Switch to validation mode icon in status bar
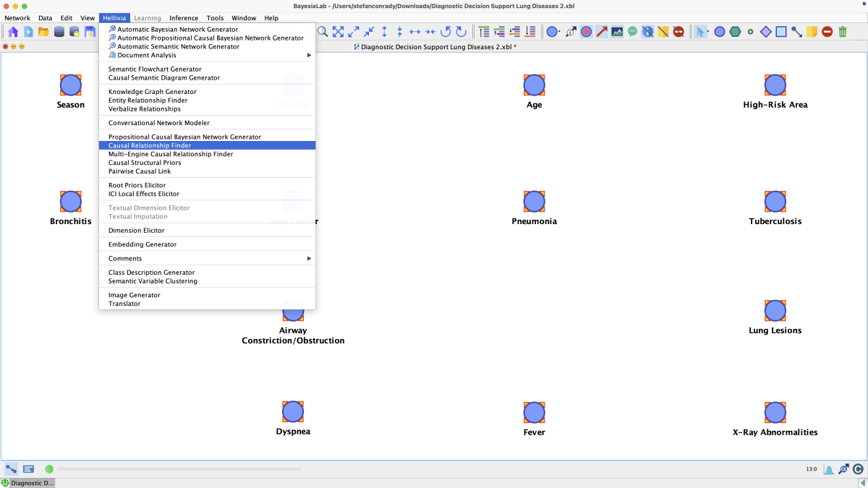Screen dimensions: 868x488 click(x=28, y=469)
